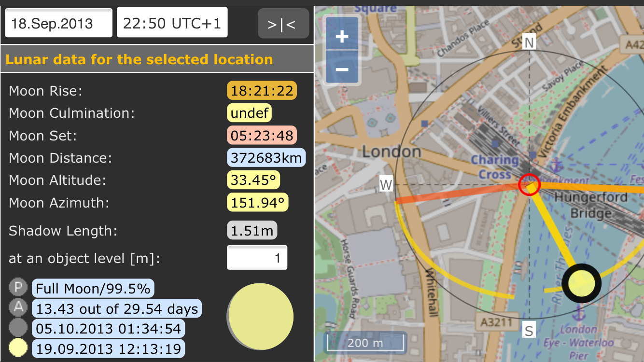
Task: Select Shadow Length 1.51m value
Action: point(252,231)
